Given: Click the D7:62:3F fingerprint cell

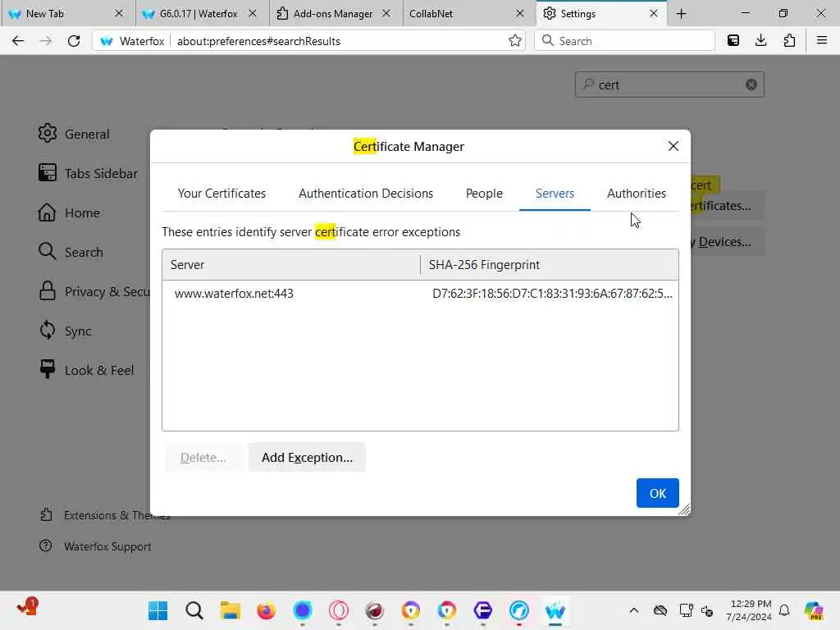Looking at the screenshot, I should click(552, 294).
